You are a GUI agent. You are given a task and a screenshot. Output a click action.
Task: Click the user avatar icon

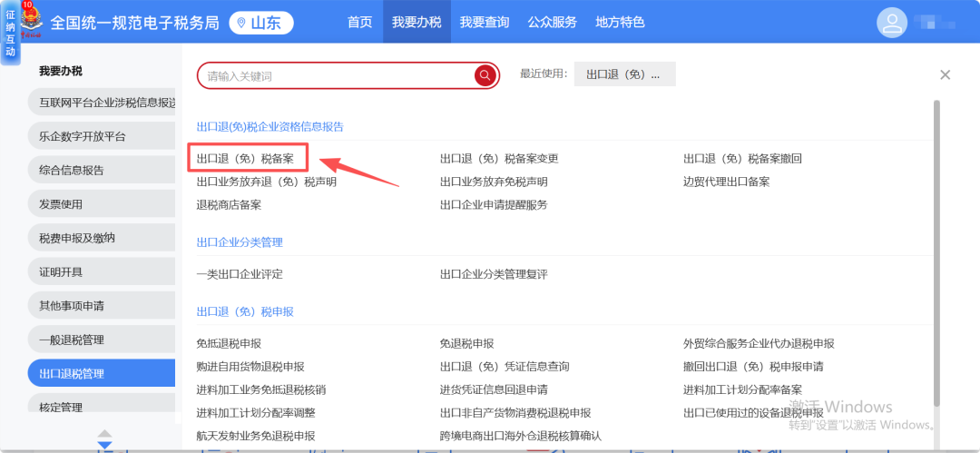click(x=892, y=23)
